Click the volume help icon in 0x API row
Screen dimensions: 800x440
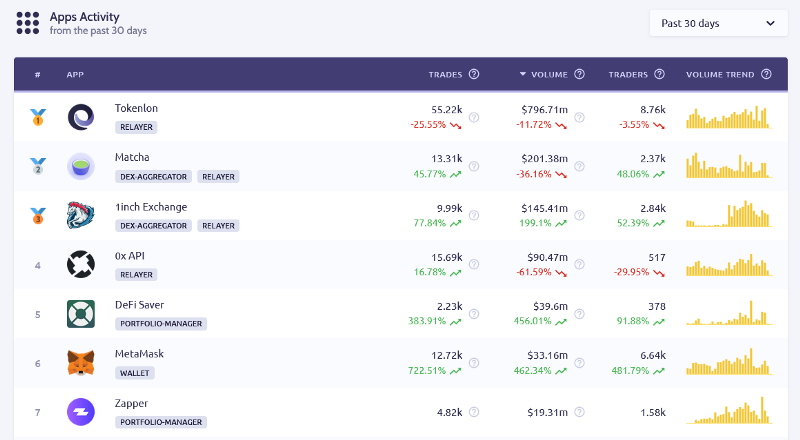pyautogui.click(x=579, y=264)
